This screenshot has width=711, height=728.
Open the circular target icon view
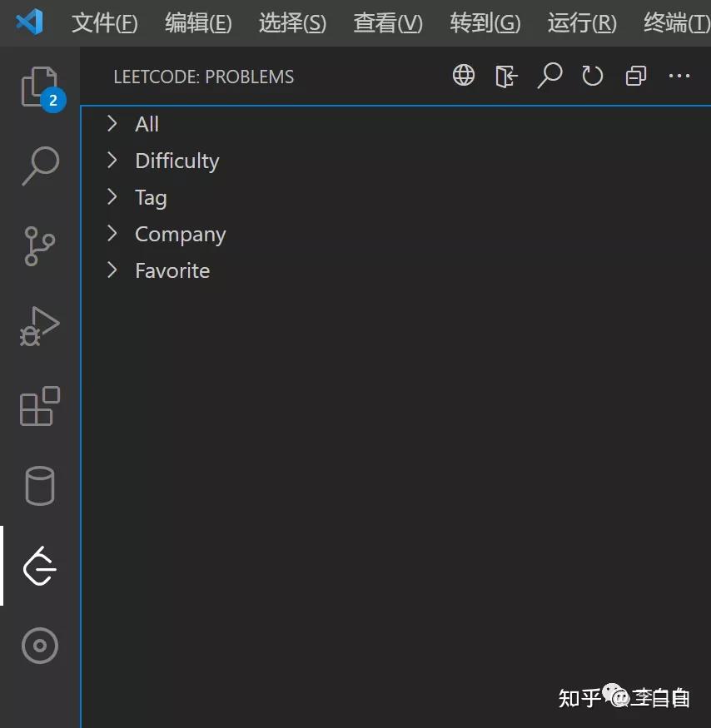click(39, 646)
